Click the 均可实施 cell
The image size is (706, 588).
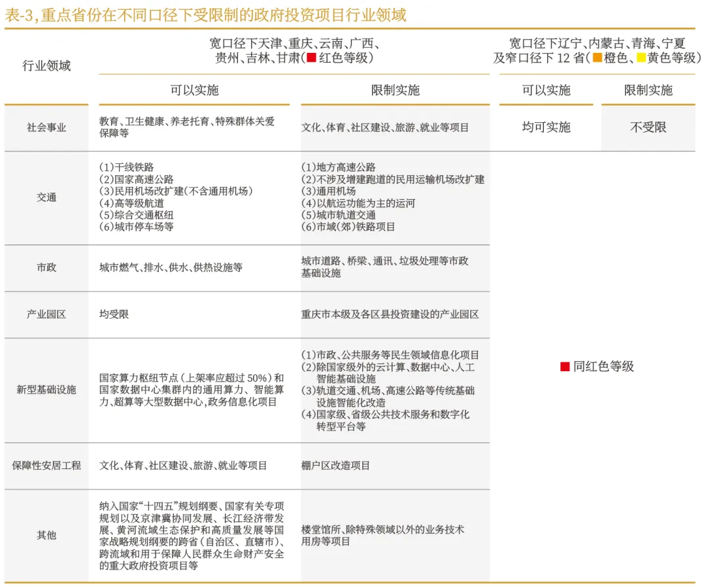point(546,127)
